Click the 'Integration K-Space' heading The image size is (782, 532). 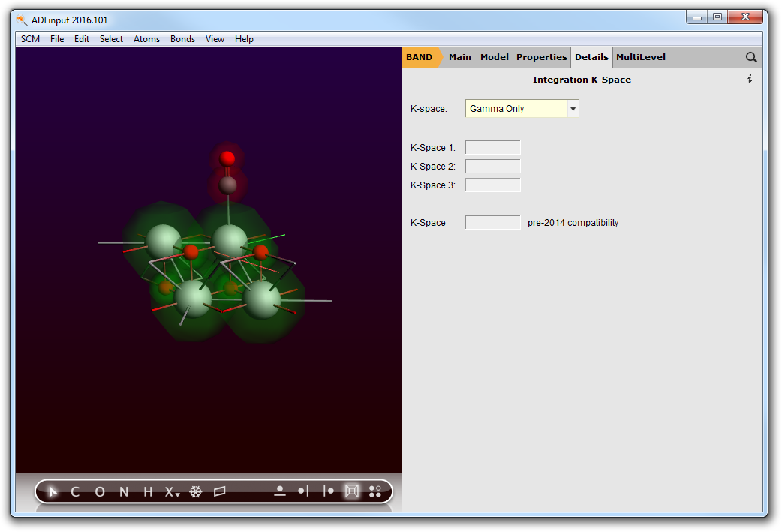pos(582,80)
